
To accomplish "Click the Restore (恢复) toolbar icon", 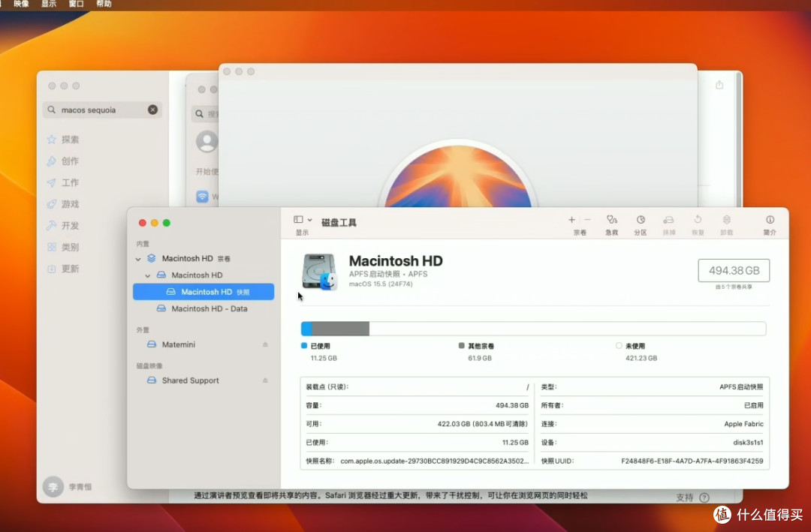I will pyautogui.click(x=698, y=220).
